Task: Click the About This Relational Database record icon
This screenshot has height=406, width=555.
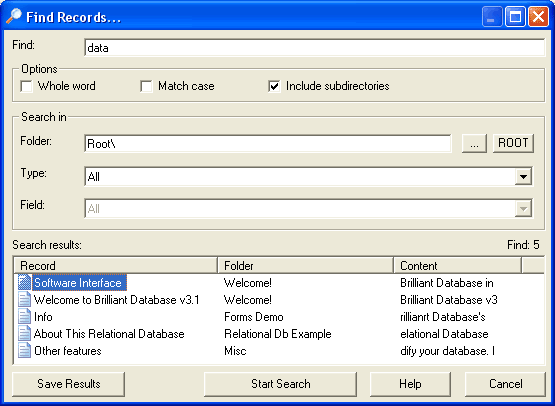Action: 24,333
